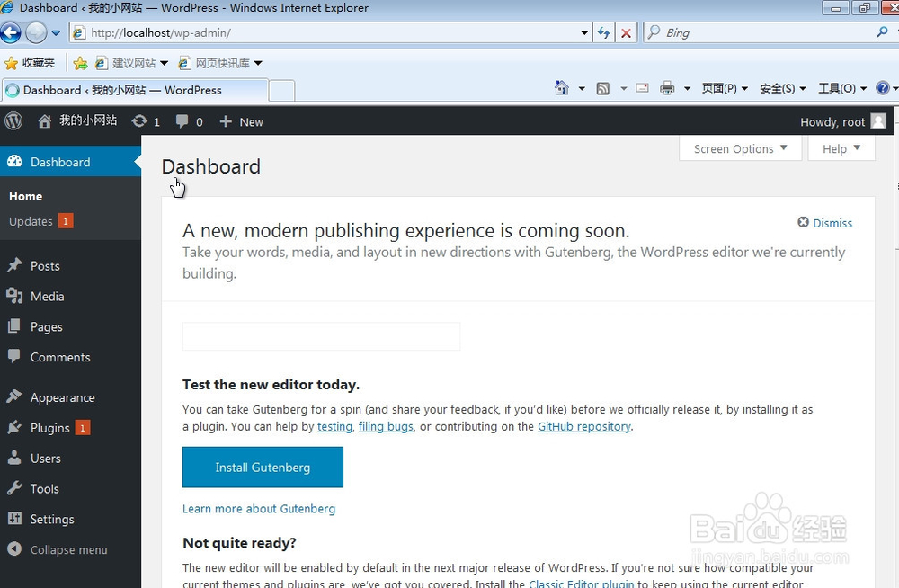Click the IE Home toolbar icon
The height and width of the screenshot is (588, 899).
[561, 88]
